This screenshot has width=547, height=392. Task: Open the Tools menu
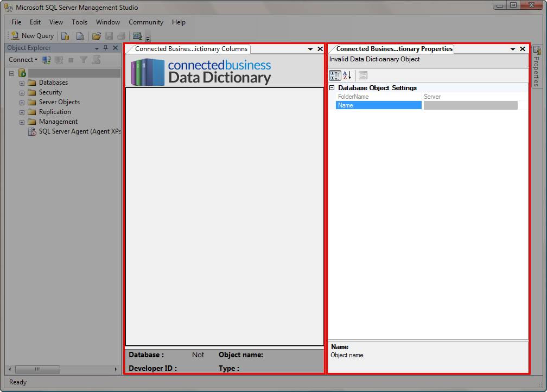[79, 22]
